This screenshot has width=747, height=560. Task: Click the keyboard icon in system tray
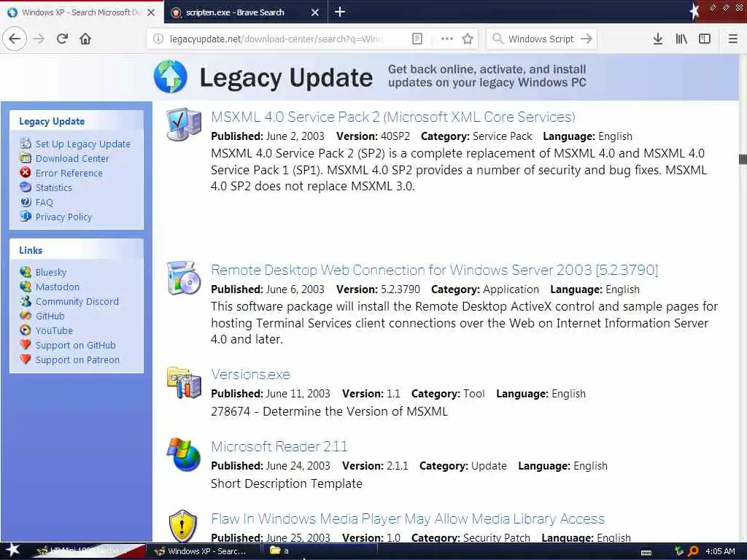[646, 553]
